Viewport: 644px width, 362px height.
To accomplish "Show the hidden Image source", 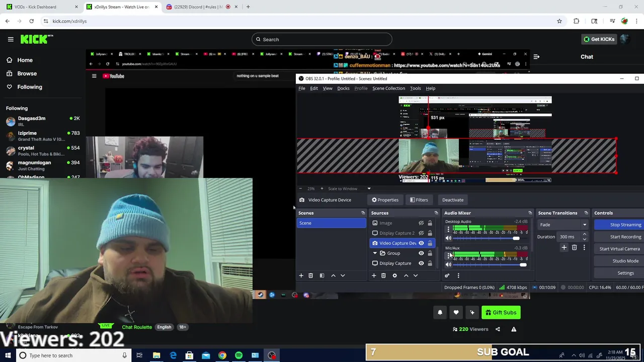I will 421,223.
